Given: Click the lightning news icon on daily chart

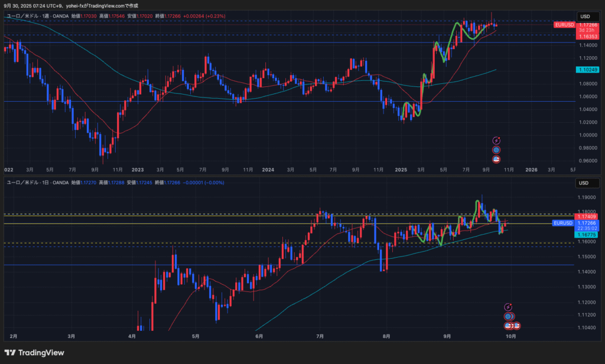Looking at the screenshot, I should 508,307.
